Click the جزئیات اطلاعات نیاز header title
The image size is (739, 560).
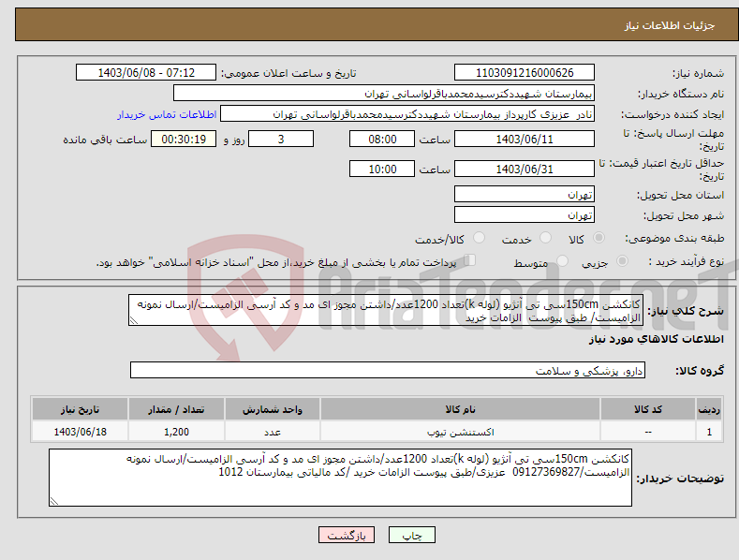click(x=670, y=25)
